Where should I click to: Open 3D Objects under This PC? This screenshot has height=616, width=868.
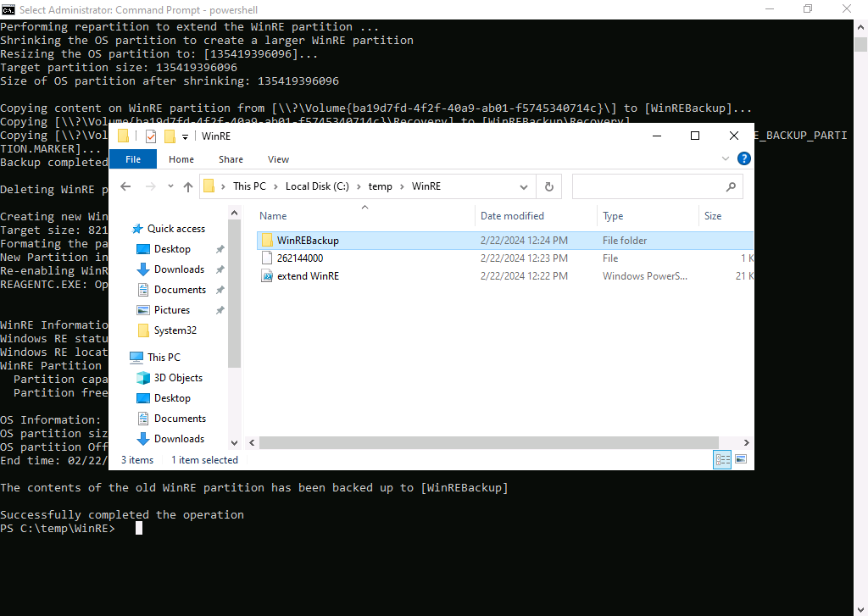[178, 378]
